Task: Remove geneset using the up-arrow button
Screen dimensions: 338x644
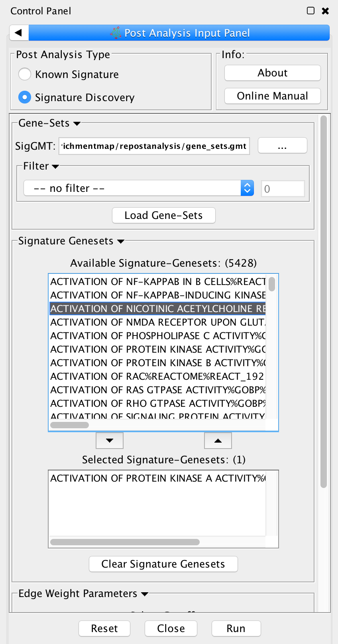Action: tap(218, 440)
